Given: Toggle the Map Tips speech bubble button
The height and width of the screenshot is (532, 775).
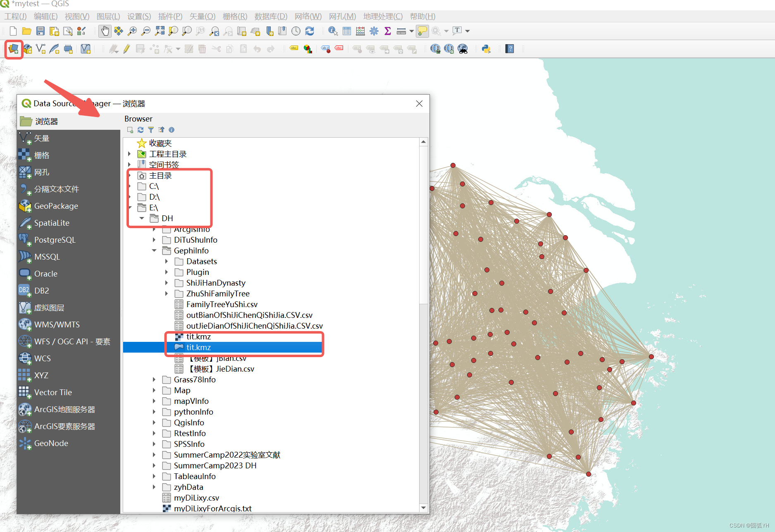Looking at the screenshot, I should tap(422, 31).
